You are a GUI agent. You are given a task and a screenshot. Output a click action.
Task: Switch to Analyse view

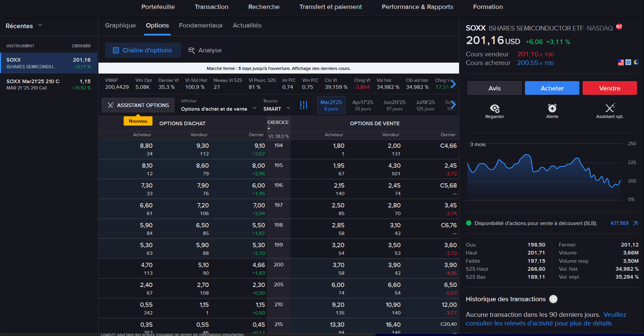click(205, 50)
